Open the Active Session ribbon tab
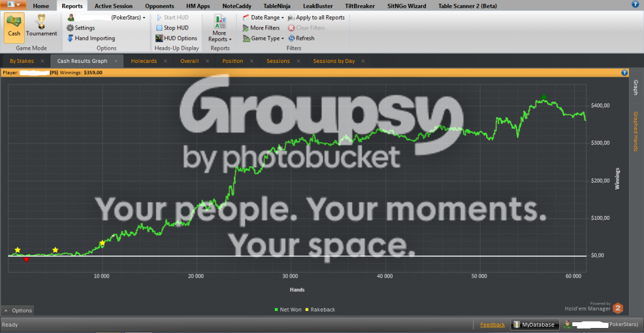 coord(113,6)
